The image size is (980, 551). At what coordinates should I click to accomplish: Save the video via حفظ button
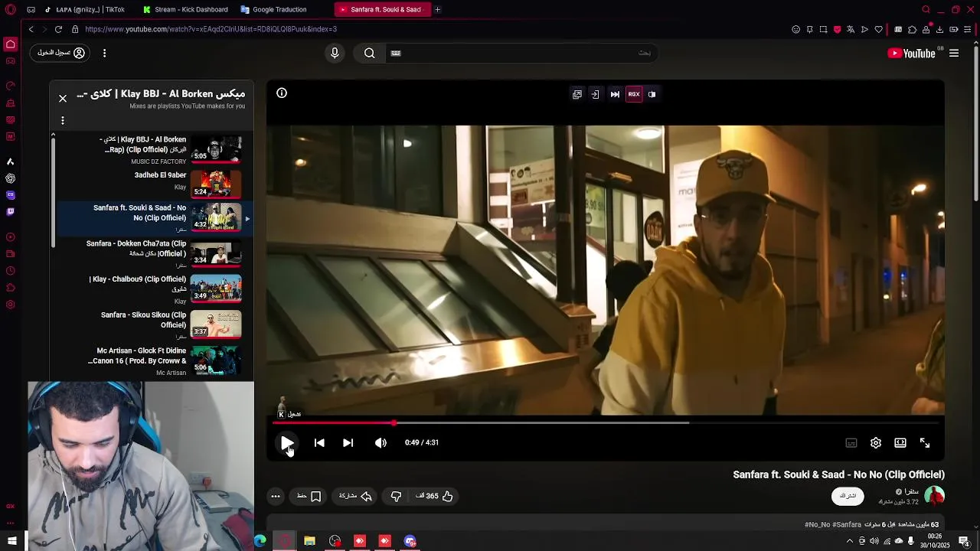[309, 496]
